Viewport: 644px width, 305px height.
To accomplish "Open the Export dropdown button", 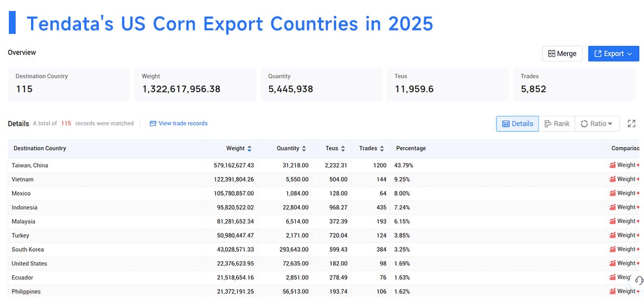I will coord(613,54).
